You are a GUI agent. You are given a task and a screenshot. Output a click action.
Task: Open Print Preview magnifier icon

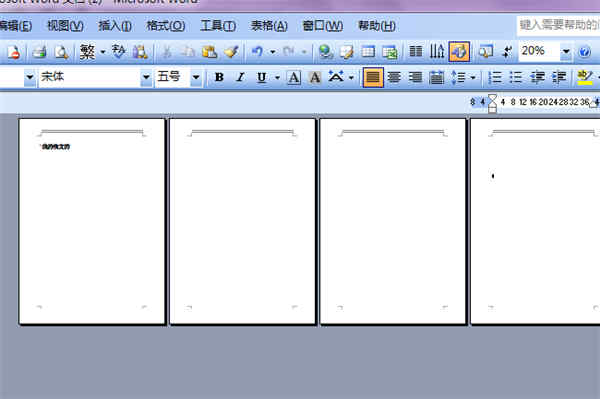(62, 52)
